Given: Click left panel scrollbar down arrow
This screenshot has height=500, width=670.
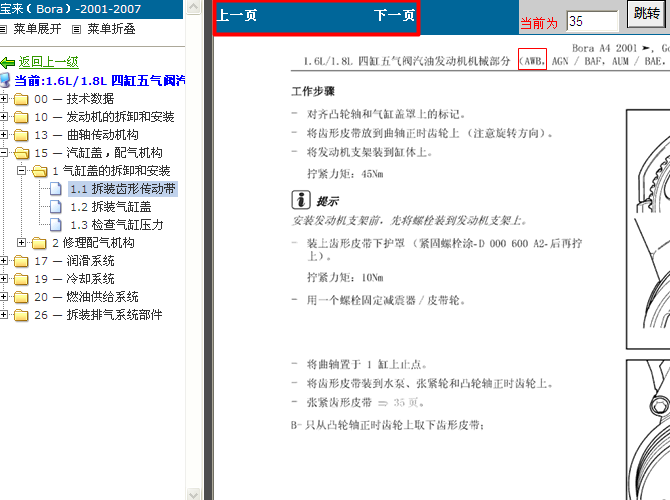Looking at the screenshot, I should click(194, 494).
